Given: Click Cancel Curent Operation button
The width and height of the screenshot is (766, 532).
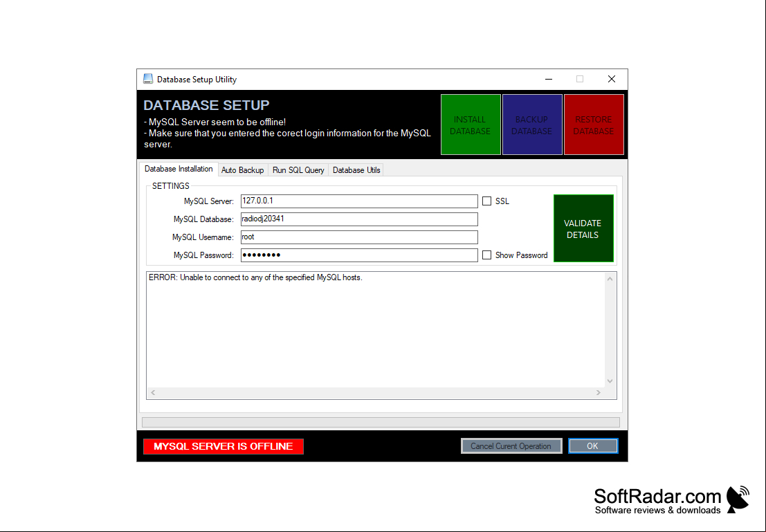Looking at the screenshot, I should tap(511, 446).
